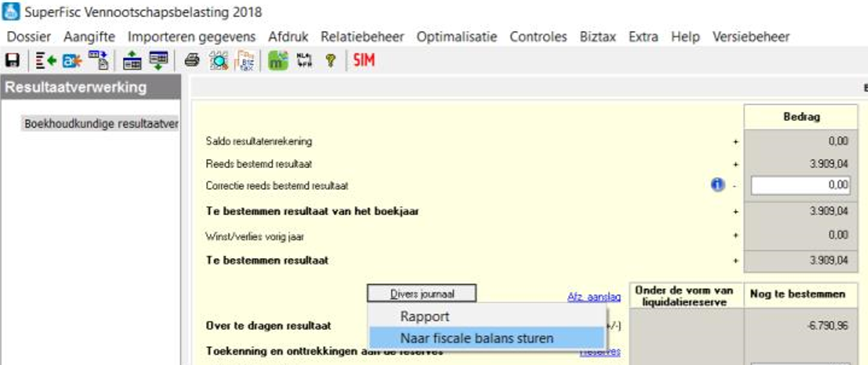Open the Controles menu

(538, 37)
